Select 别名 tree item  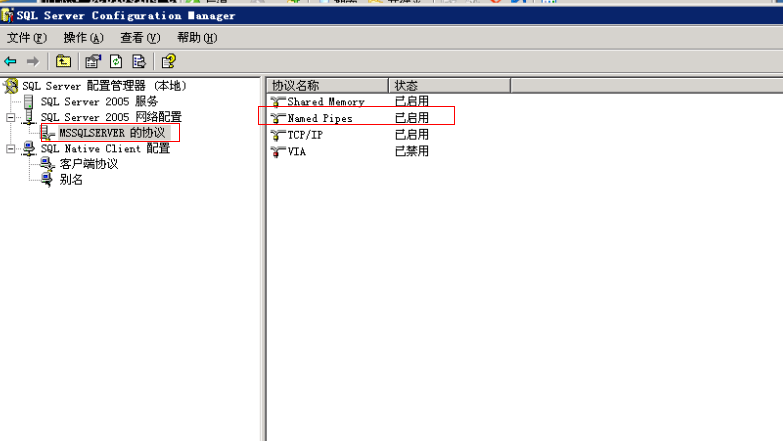click(x=71, y=179)
